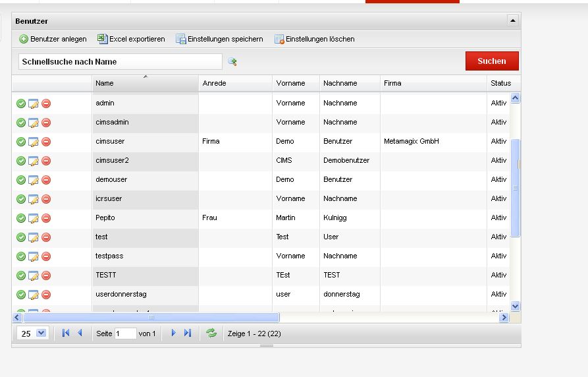Viewport: 588px width, 377px height.
Task: Click the vertical scrollbar thumb
Action: (516, 188)
